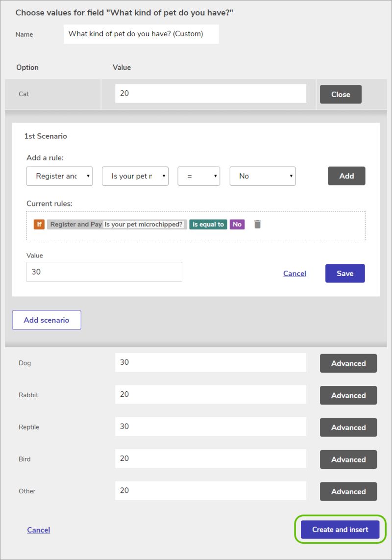Open the "No" answer value dropdown
This screenshot has height=560, width=392.
point(263,176)
